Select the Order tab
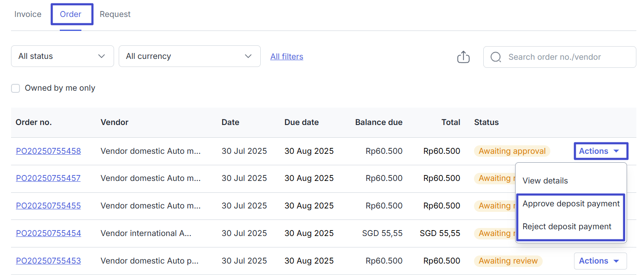 [x=71, y=14]
